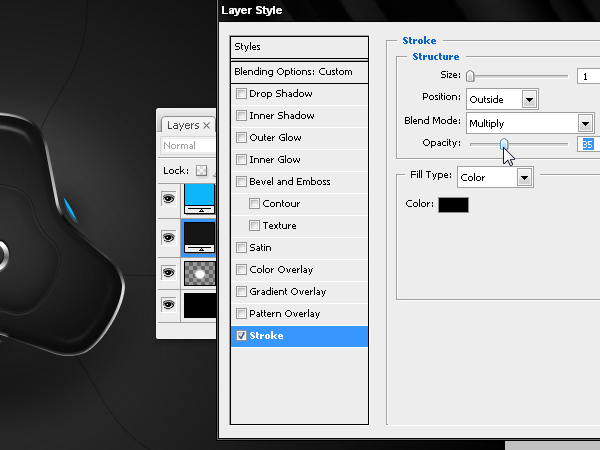Enable Bevel and Emboss checkbox
The width and height of the screenshot is (600, 450).
(241, 181)
